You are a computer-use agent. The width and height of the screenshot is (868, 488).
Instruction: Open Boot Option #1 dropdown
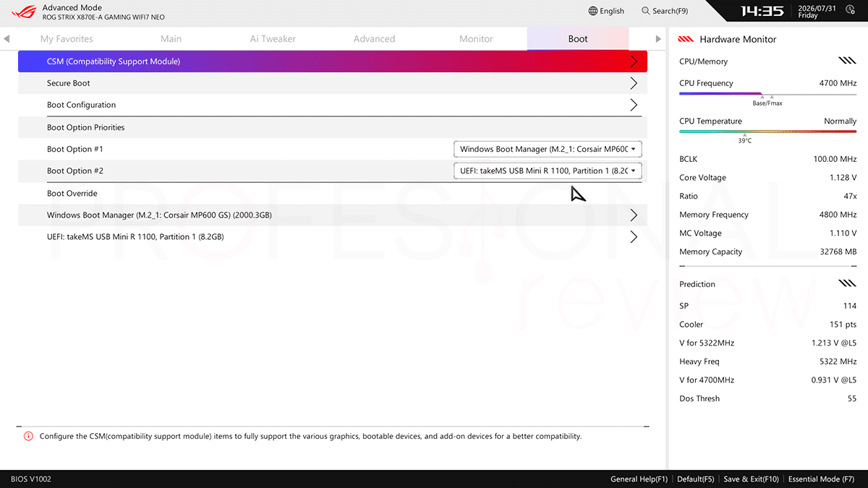[x=548, y=149]
